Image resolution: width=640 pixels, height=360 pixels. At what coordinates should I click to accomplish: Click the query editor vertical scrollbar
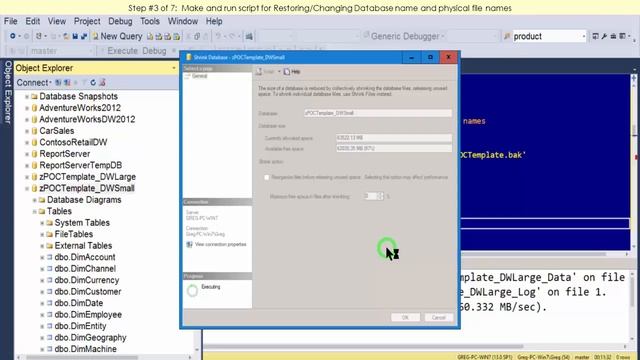coord(634,161)
